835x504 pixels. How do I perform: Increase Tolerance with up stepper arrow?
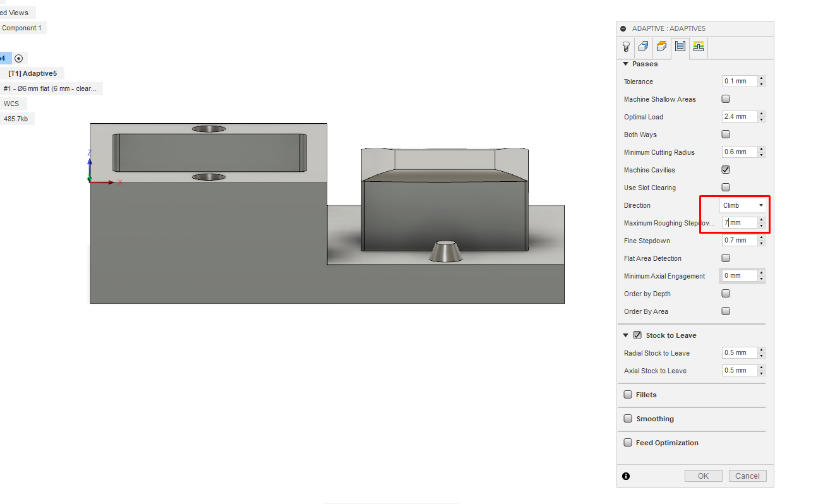click(x=762, y=79)
